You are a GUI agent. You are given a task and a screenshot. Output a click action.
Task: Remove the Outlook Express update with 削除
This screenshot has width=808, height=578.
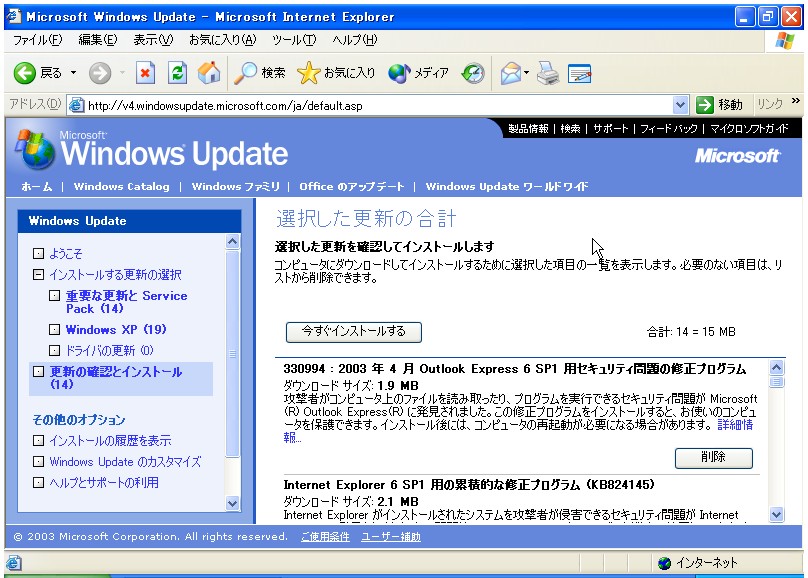[x=714, y=458]
